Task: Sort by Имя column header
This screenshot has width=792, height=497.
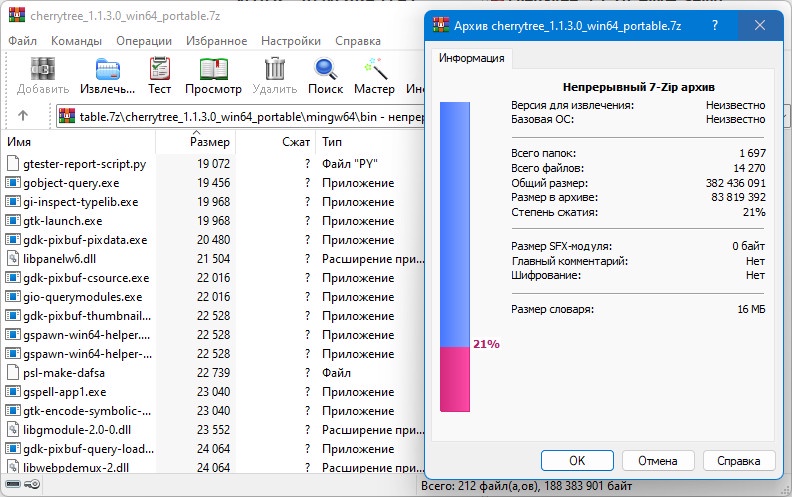Action: pyautogui.click(x=78, y=142)
